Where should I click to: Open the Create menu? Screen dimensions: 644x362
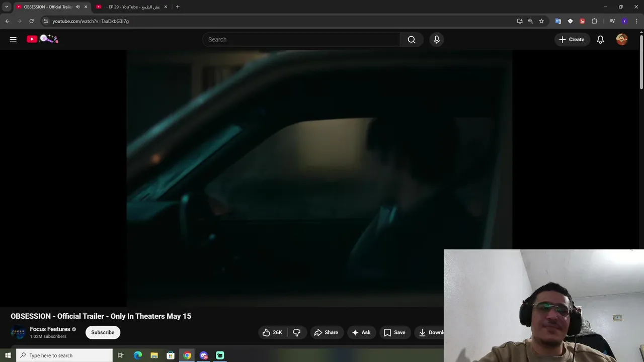572,39
